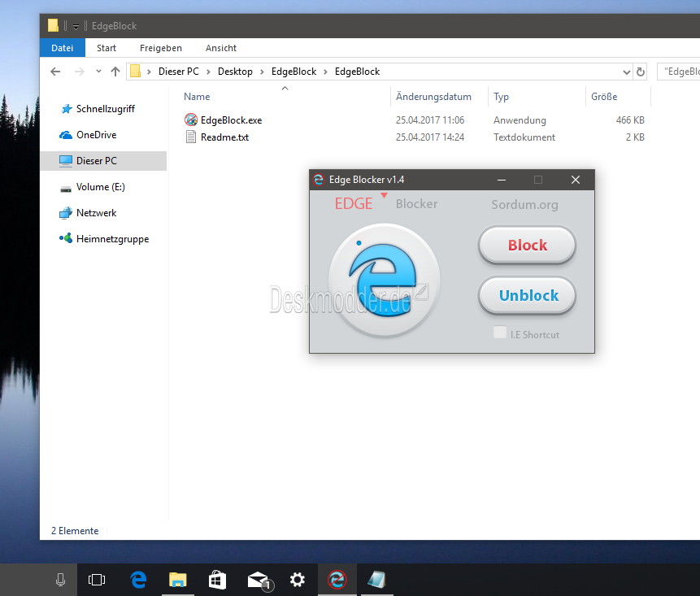Switch to the Ansicht ribbon tab
The width and height of the screenshot is (700, 596).
point(221,48)
